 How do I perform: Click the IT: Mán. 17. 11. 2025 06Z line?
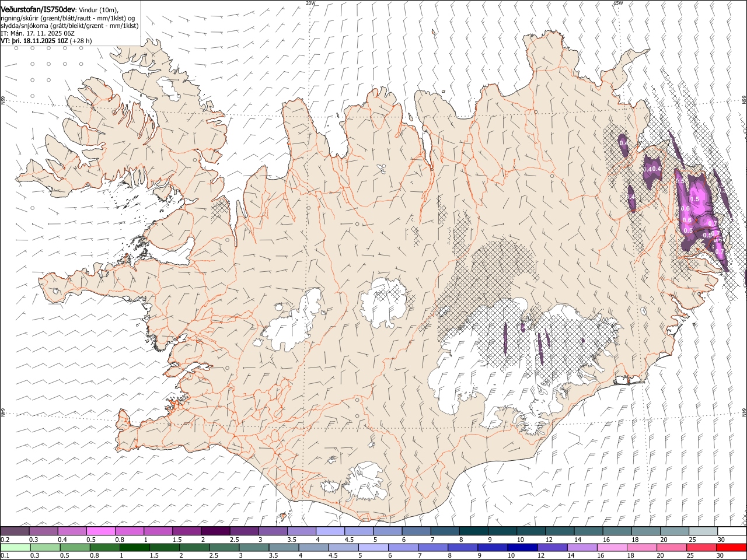38,33
